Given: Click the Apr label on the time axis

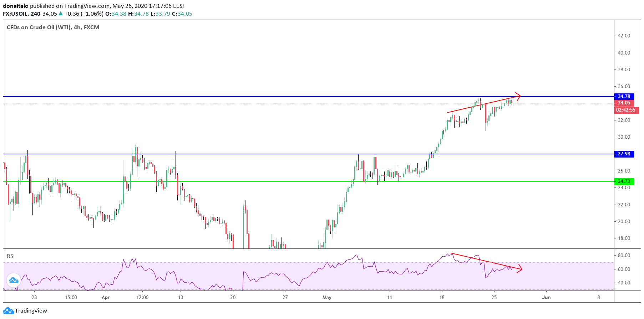Looking at the screenshot, I should point(106,297).
